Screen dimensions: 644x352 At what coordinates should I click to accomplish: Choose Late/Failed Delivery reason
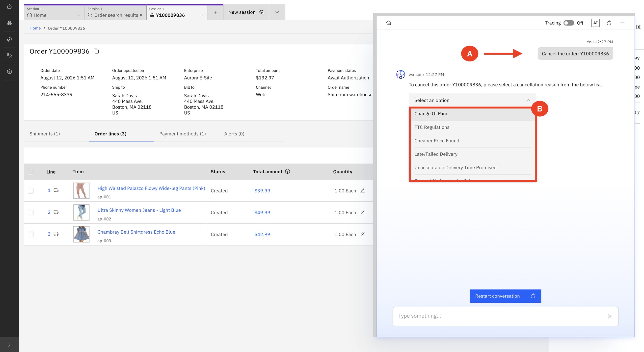[473, 154]
